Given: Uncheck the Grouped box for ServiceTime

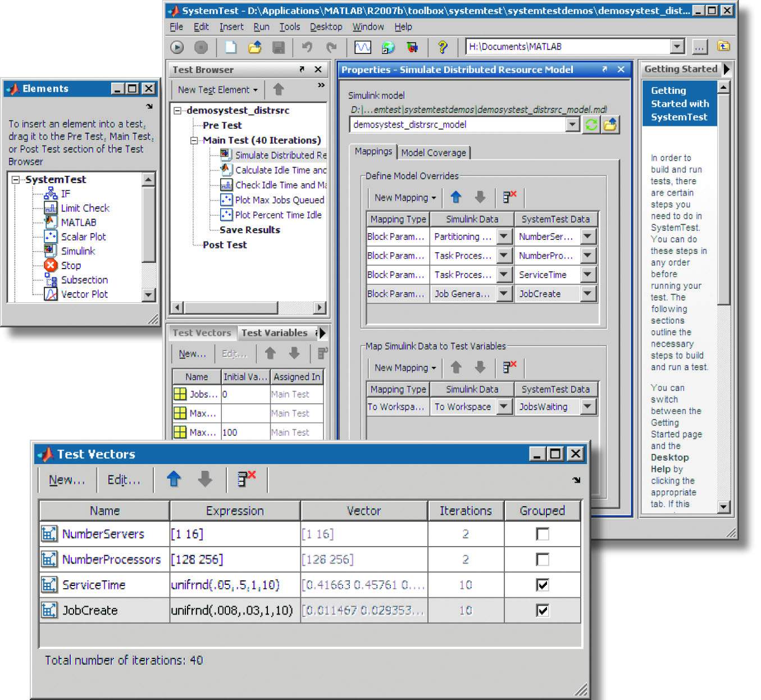Looking at the screenshot, I should (542, 584).
